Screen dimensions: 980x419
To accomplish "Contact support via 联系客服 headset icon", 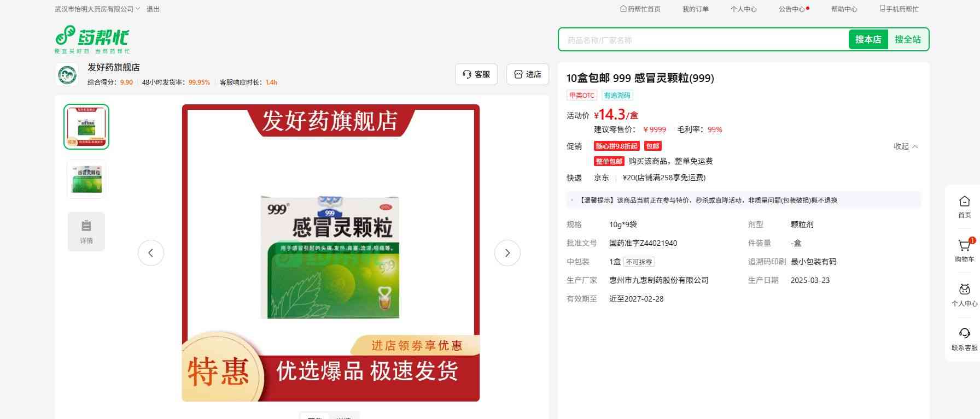I will [x=964, y=334].
